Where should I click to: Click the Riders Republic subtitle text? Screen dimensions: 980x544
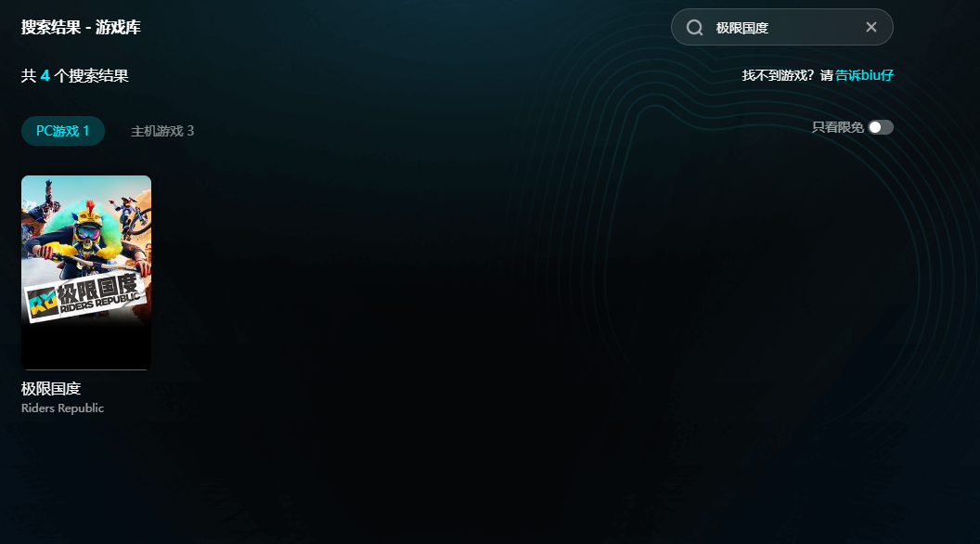click(x=62, y=408)
